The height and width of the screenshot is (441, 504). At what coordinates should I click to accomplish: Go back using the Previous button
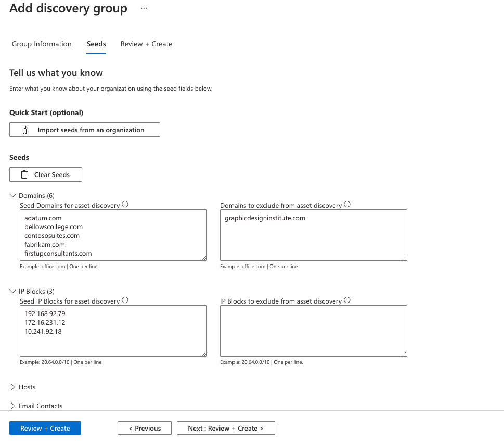[144, 427]
